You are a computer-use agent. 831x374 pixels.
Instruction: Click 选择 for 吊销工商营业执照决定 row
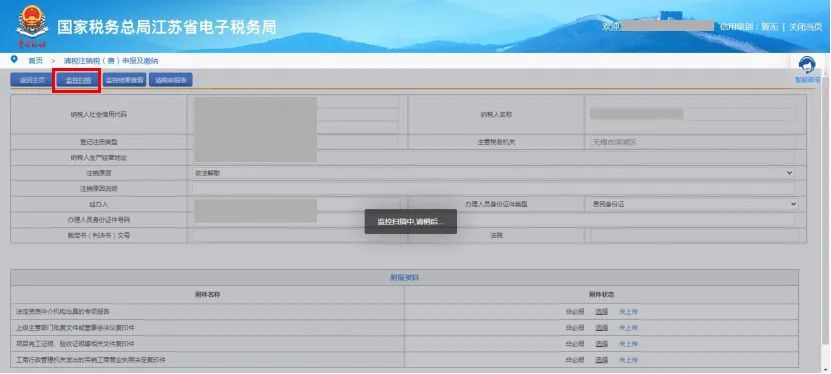(x=602, y=360)
